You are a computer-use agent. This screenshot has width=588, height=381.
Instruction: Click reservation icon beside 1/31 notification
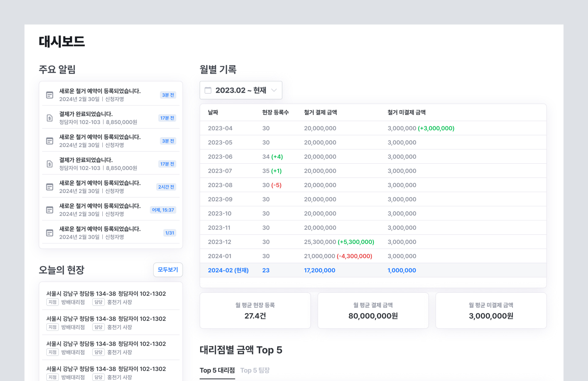pyautogui.click(x=50, y=233)
